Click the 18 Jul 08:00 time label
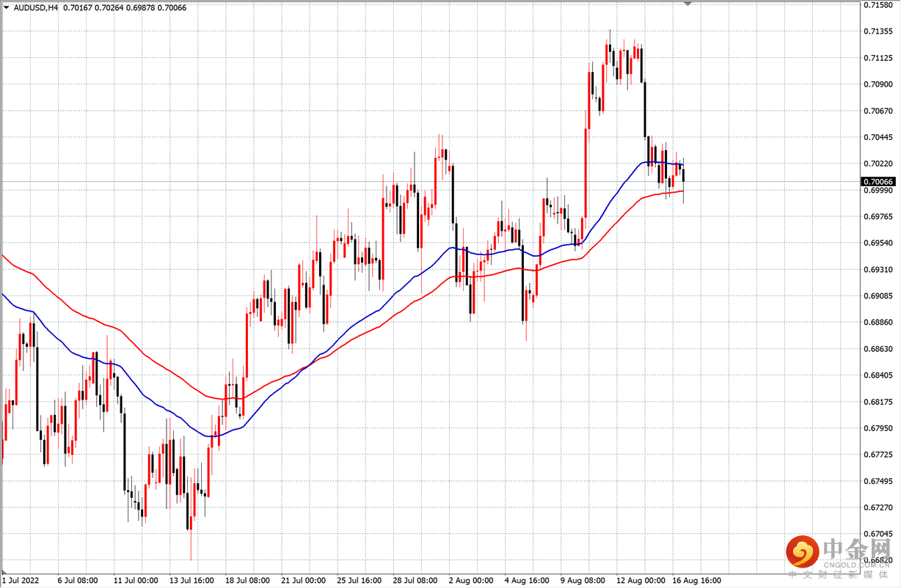 [x=248, y=581]
